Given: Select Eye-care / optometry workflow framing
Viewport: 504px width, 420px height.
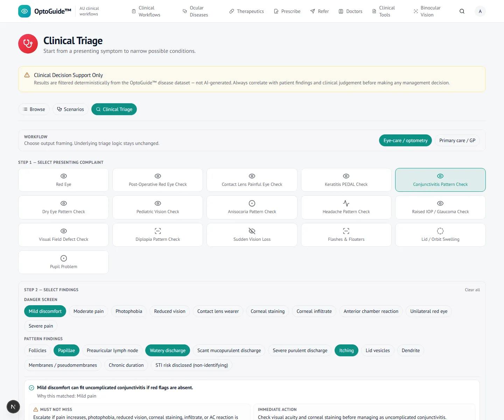Looking at the screenshot, I should coord(405,140).
